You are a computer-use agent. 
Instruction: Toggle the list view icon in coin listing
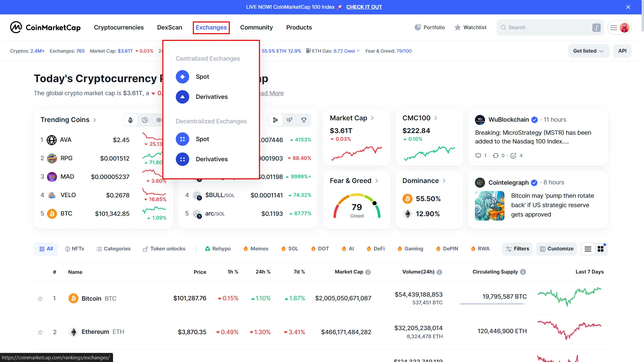(588, 249)
